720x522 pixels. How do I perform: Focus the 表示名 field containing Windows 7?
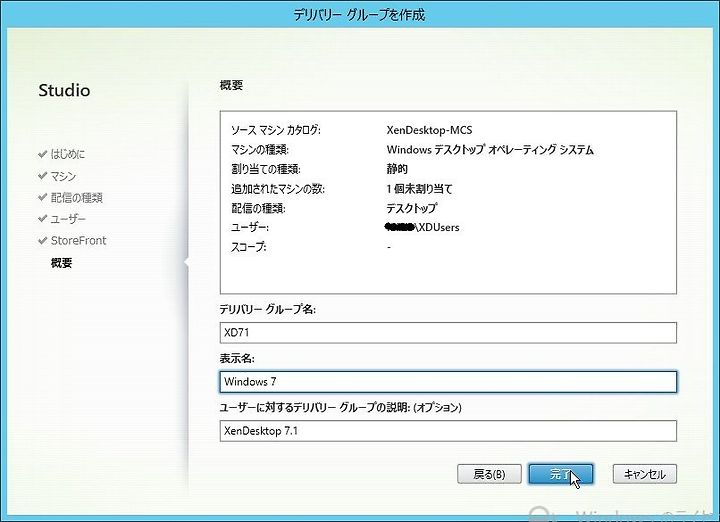click(448, 382)
